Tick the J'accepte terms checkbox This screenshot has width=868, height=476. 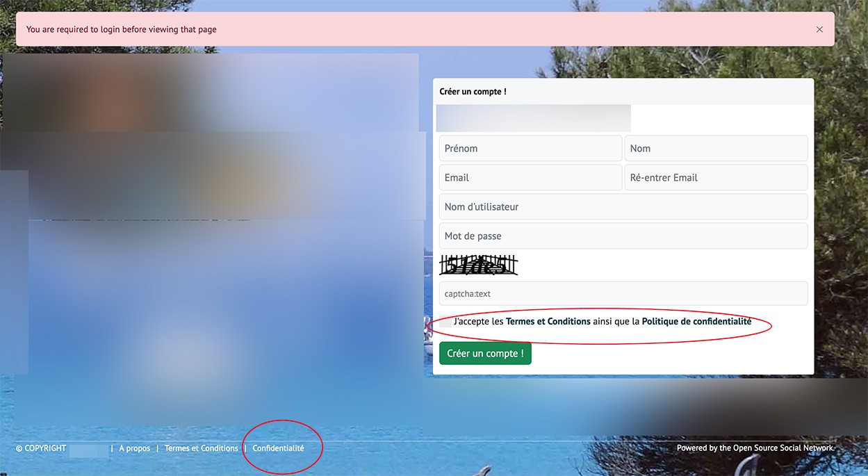click(x=445, y=322)
